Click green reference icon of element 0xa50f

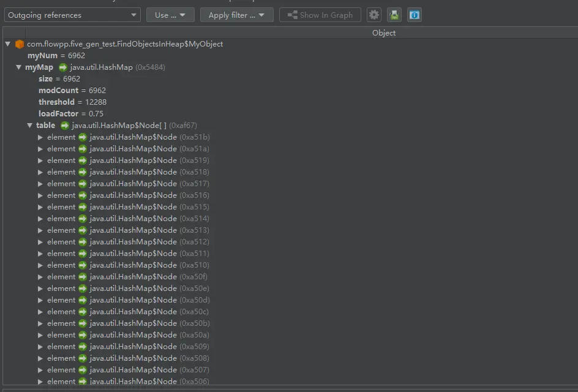(83, 277)
